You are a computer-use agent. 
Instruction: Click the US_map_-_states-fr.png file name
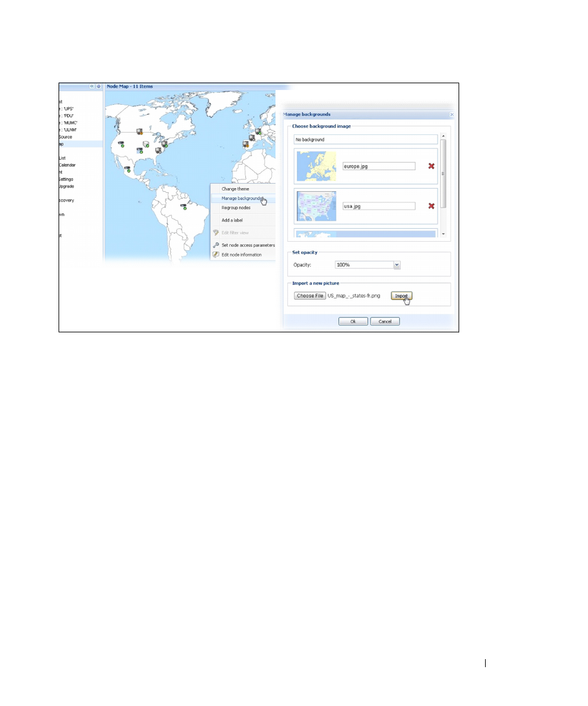(x=354, y=296)
